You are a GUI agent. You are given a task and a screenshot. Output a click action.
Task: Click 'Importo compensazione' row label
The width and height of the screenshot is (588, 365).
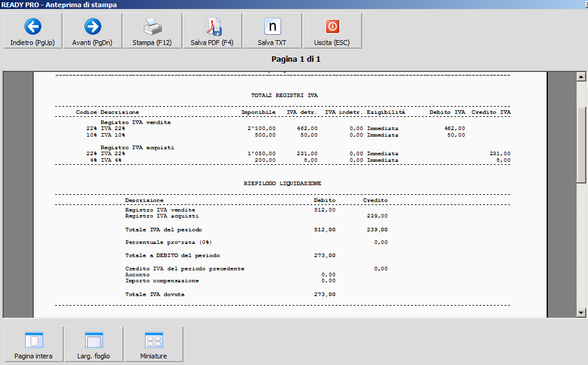click(x=162, y=280)
